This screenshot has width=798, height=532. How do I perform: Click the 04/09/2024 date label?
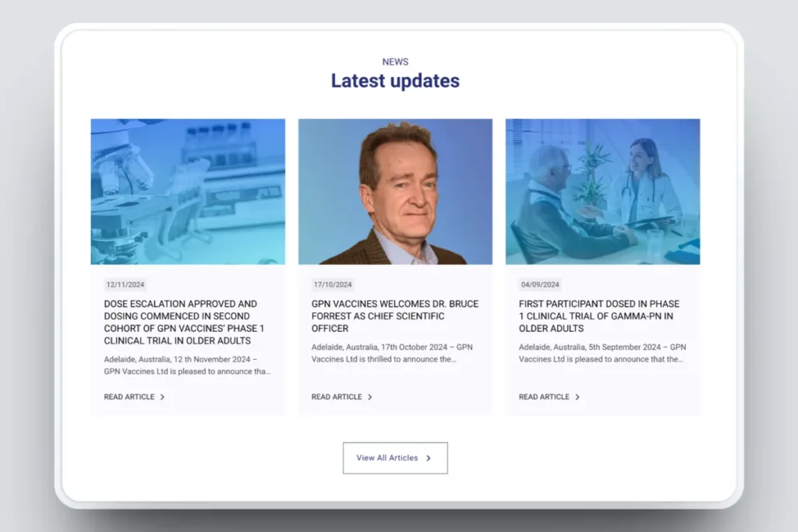click(540, 285)
